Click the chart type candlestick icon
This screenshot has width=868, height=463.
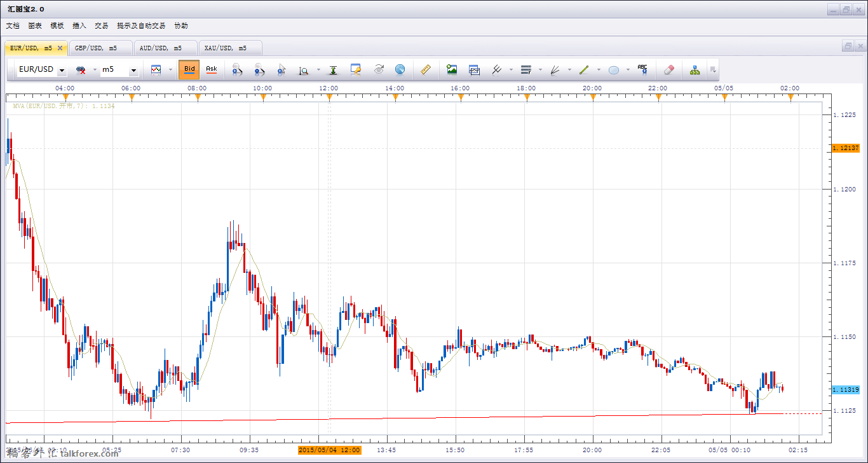pyautogui.click(x=156, y=69)
